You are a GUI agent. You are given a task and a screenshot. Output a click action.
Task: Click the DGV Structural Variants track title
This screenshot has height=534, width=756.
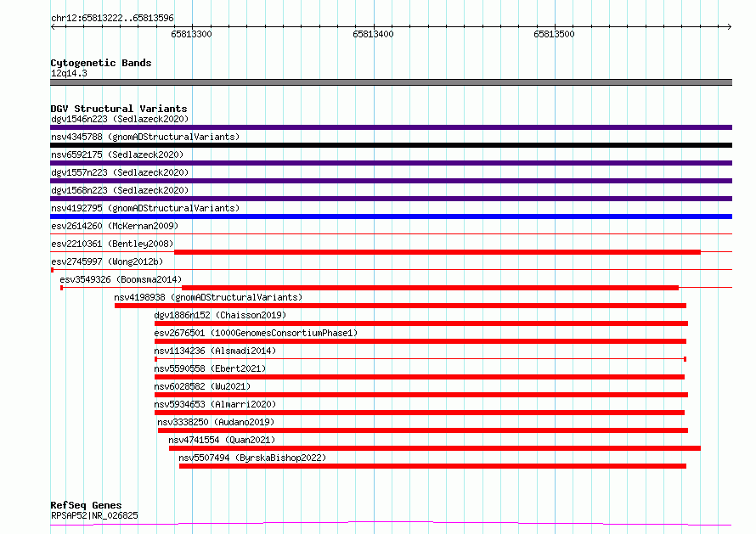pos(119,109)
